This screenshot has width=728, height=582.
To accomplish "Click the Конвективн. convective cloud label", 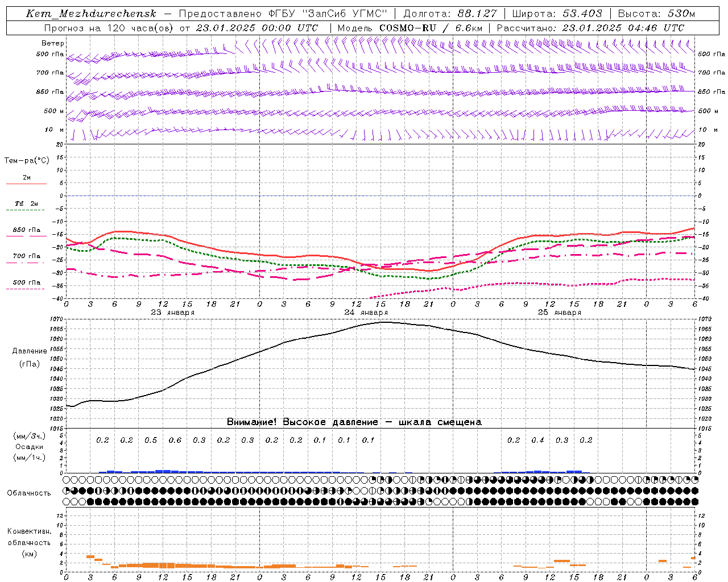I will tap(29, 531).
